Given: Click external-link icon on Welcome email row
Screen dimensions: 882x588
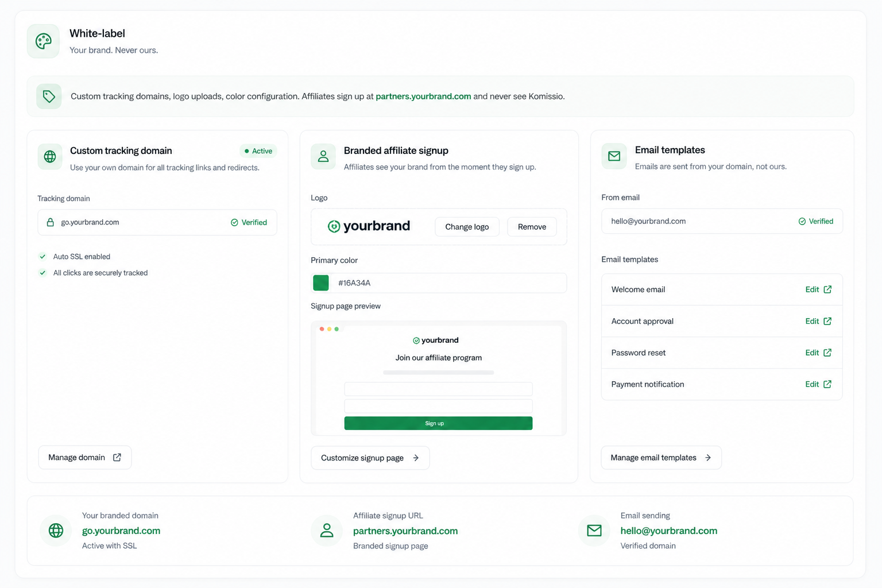Looking at the screenshot, I should pyautogui.click(x=827, y=289).
